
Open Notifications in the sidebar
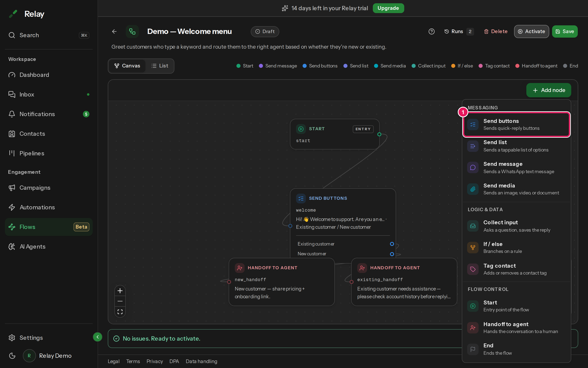point(49,114)
